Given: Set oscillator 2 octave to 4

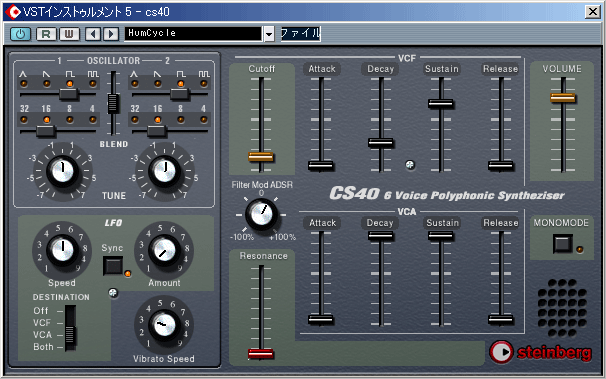Looking at the screenshot, I should pyautogui.click(x=204, y=120).
